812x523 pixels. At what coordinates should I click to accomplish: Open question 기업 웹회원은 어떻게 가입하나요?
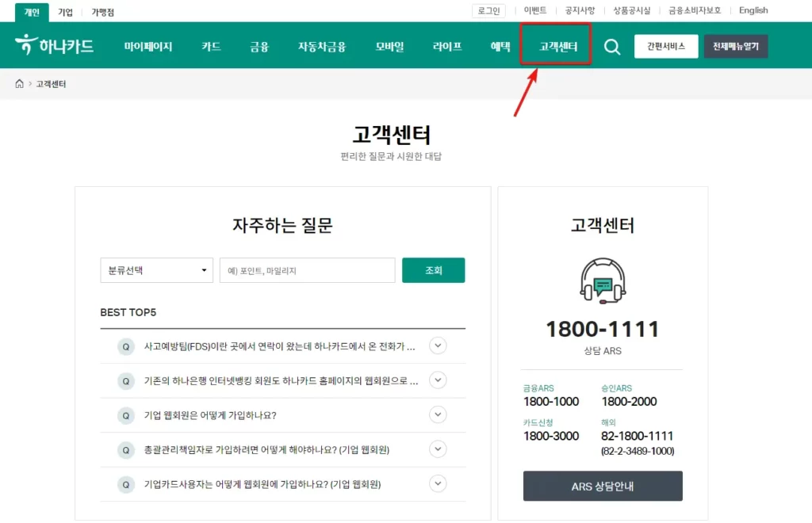[210, 415]
